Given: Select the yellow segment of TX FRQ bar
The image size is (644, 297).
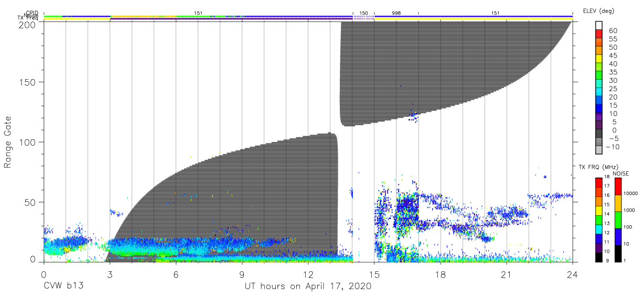Looking at the screenshot, I should pos(598,211).
